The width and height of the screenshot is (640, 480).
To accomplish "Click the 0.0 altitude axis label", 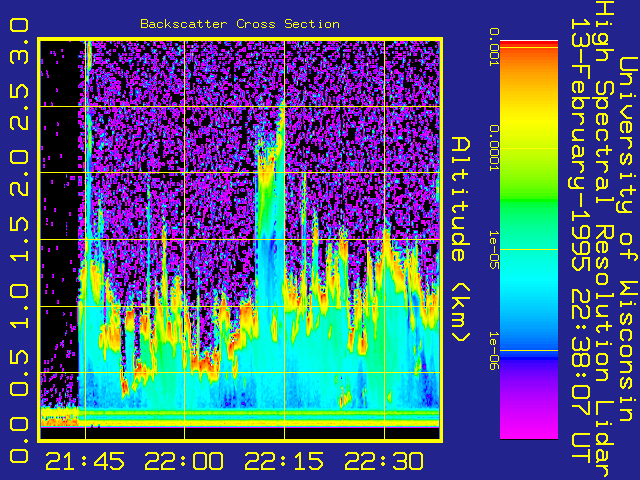I will tap(19, 439).
